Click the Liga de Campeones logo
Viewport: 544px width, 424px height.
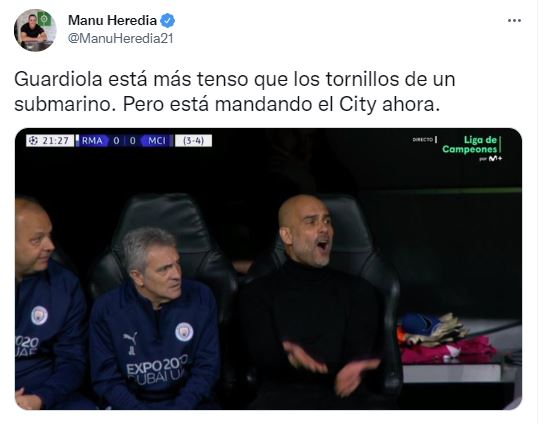(470, 145)
